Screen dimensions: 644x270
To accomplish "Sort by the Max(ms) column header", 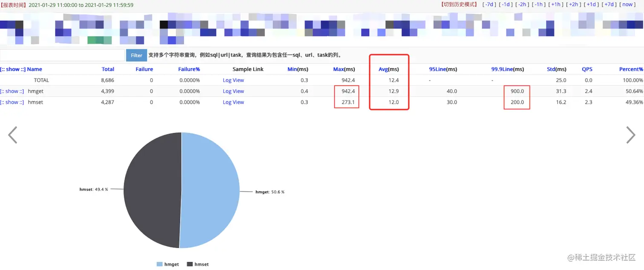I will click(344, 69).
